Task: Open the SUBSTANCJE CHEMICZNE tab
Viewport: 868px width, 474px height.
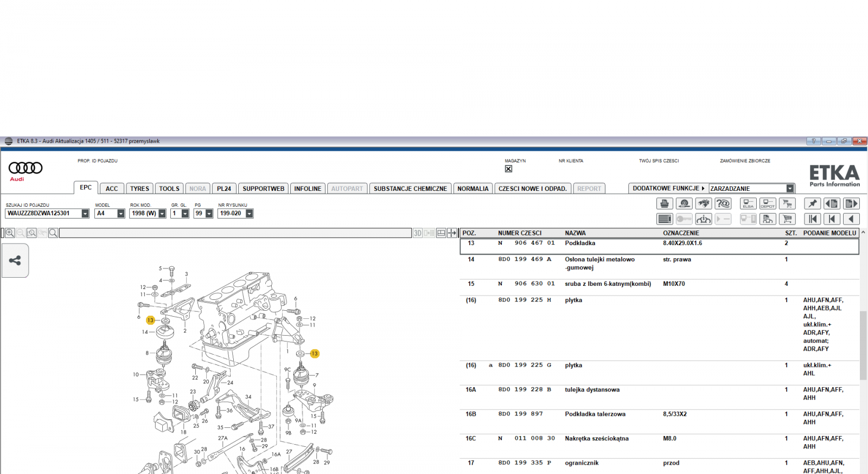Action: (410, 189)
